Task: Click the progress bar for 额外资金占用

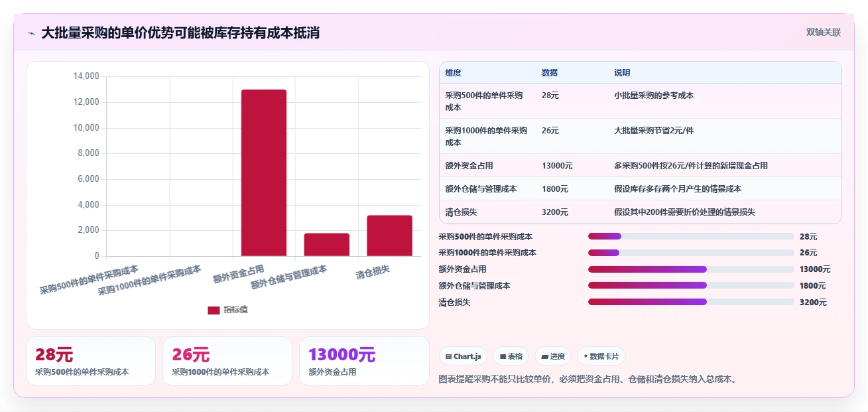Action: point(691,269)
